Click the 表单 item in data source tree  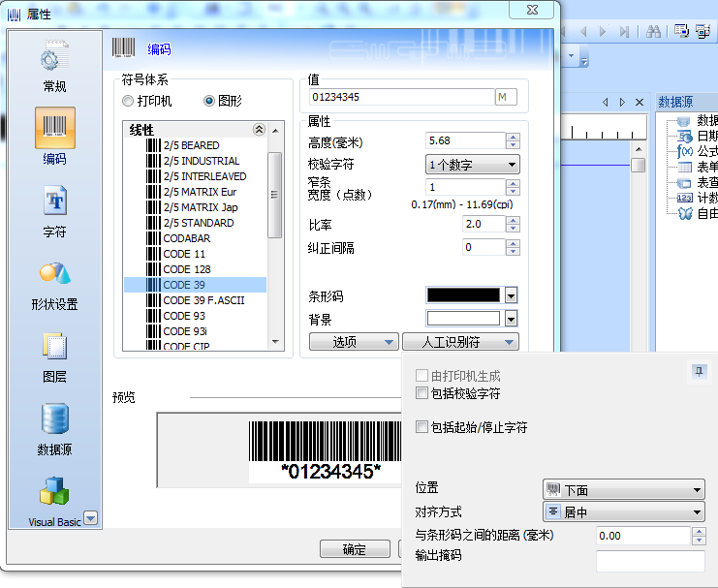[697, 167]
